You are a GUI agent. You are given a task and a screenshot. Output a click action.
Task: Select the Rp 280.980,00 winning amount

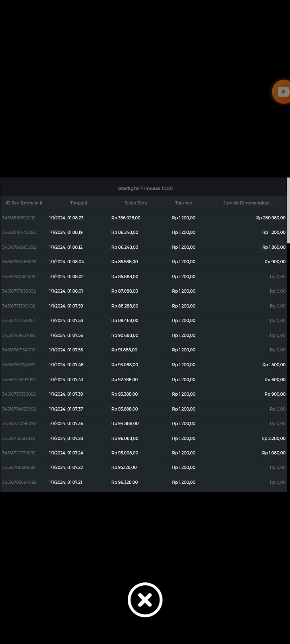pyautogui.click(x=271, y=218)
